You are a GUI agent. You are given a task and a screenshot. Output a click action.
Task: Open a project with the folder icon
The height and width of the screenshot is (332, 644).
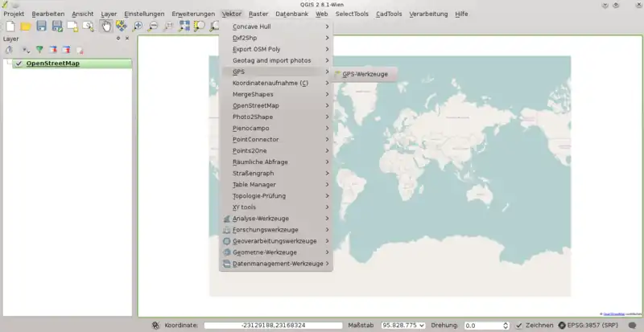pos(25,27)
